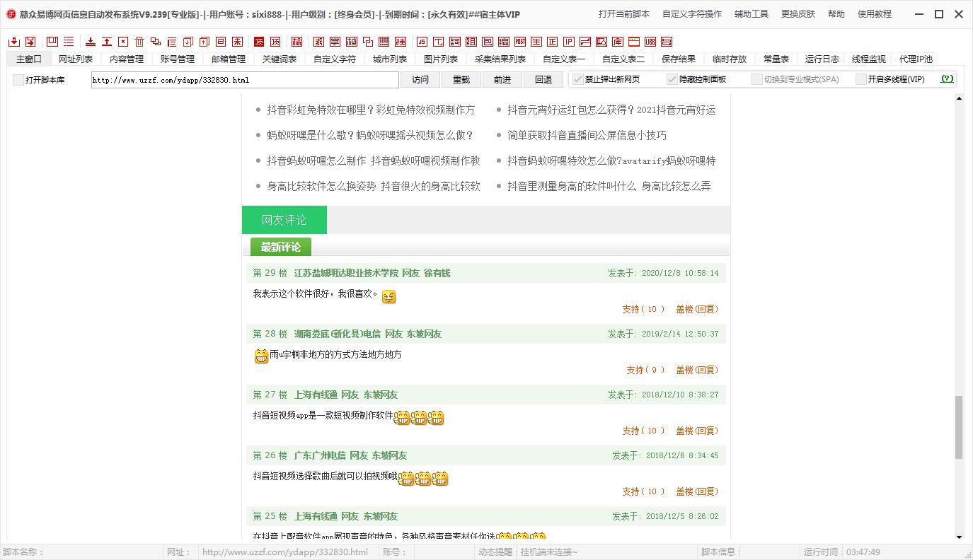This screenshot has width=973, height=560.
Task: Click the list-lines toolbar icon
Action: pyautogui.click(x=69, y=42)
